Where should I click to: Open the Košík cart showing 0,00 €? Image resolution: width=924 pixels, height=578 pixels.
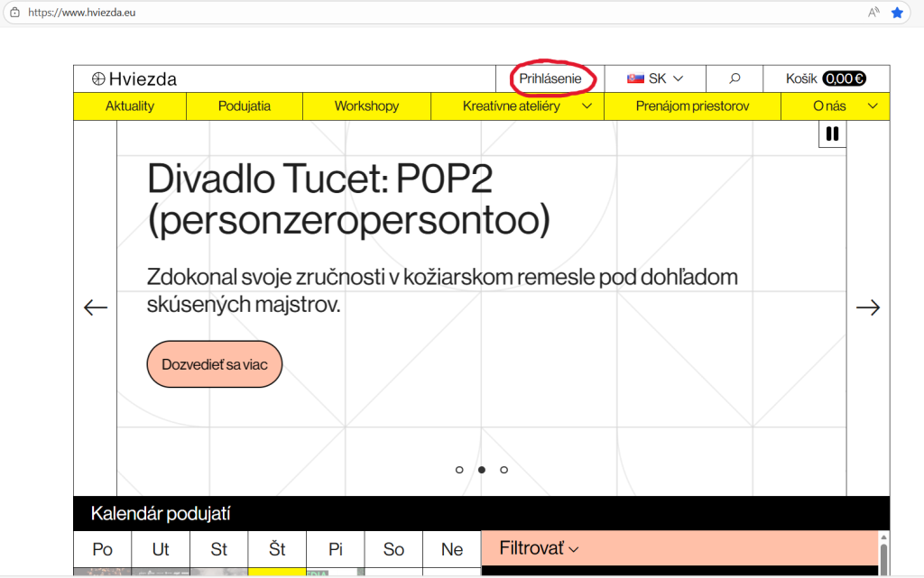click(826, 79)
